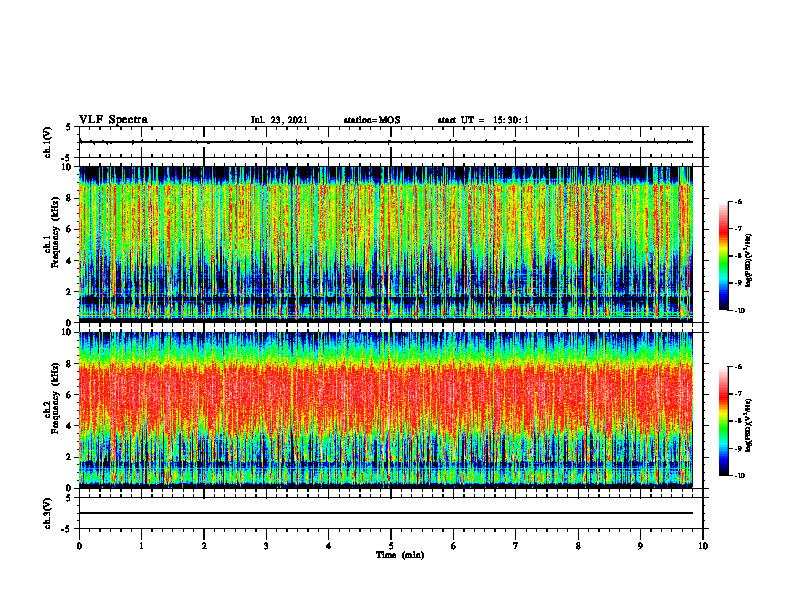The height and width of the screenshot is (612, 792).
Task: Click inside the ch.1 spectrogram panel
Action: tap(386, 244)
